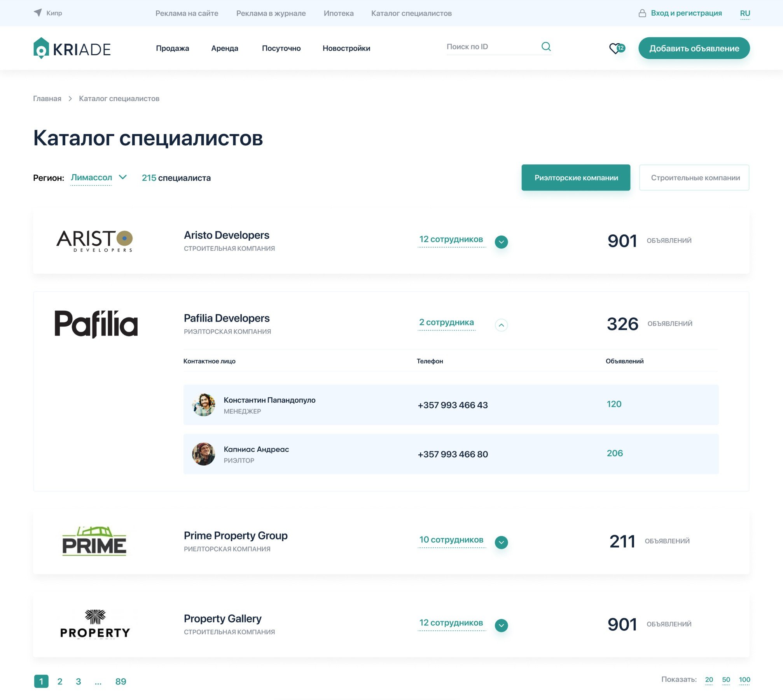Click the lock icon by Вход и регистрация
The image size is (783, 700).
tap(642, 13)
